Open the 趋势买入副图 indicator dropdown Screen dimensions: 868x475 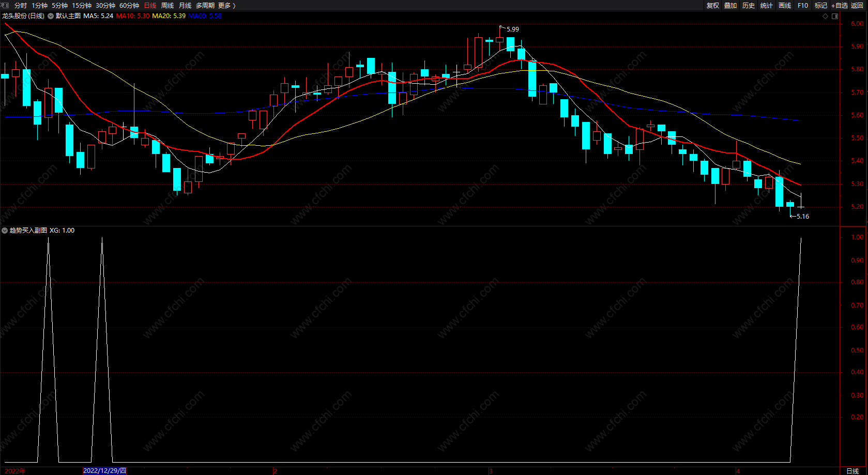[5, 231]
